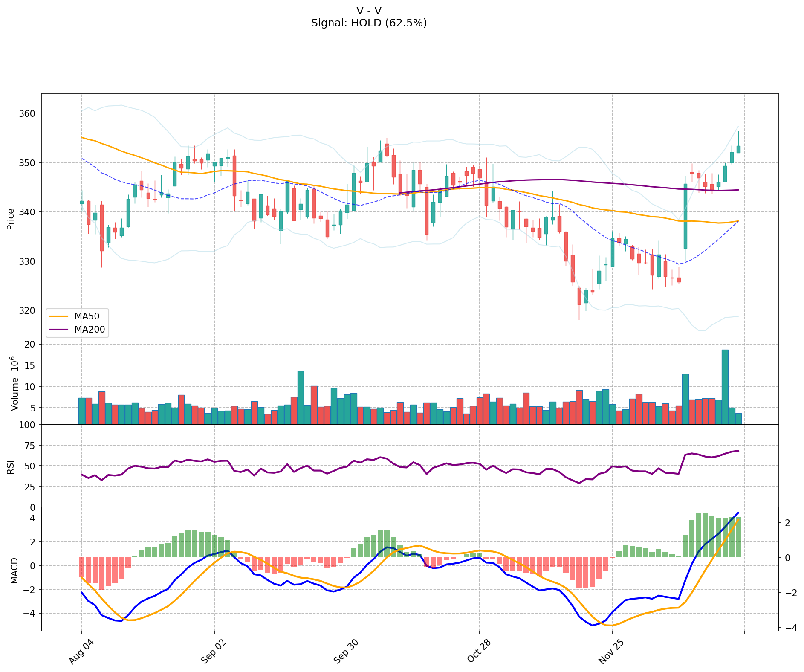
Task: Click the chart title 'V - V'
Action: [x=369, y=11]
